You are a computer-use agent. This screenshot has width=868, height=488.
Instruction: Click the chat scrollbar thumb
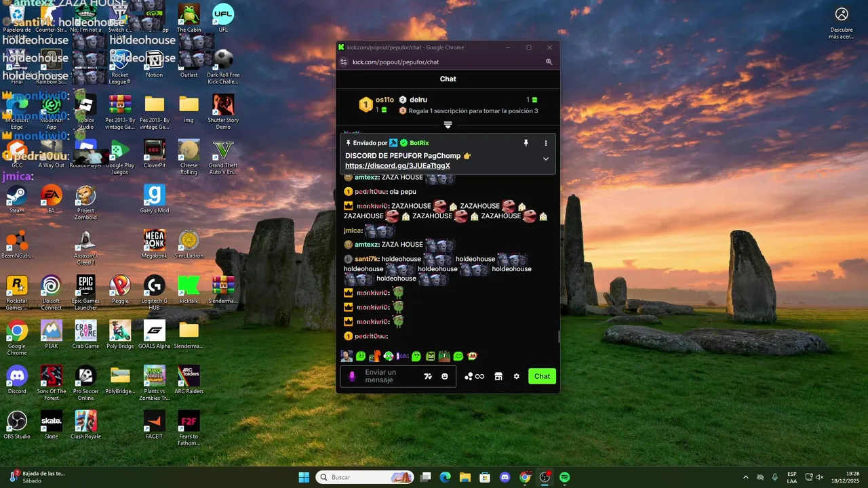coord(558,337)
